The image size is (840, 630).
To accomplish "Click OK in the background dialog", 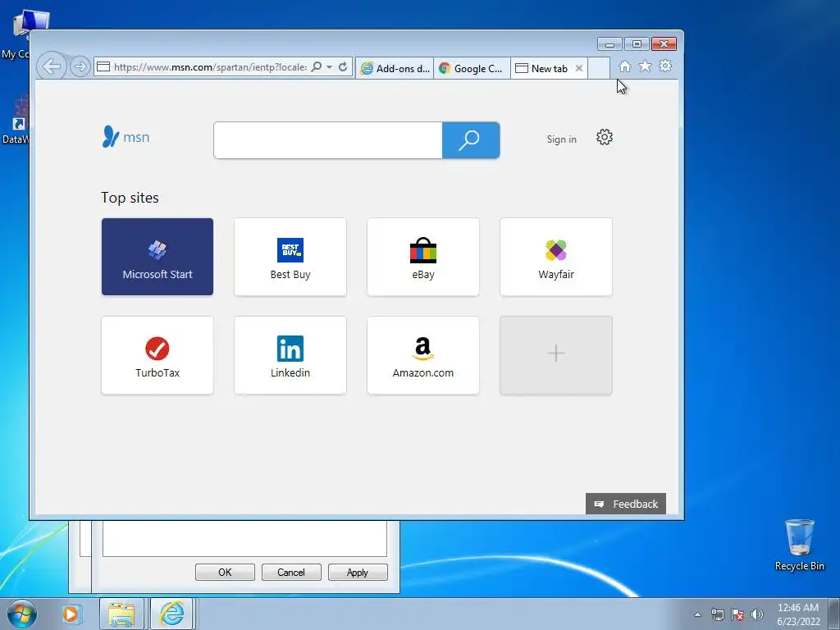I will (225, 572).
